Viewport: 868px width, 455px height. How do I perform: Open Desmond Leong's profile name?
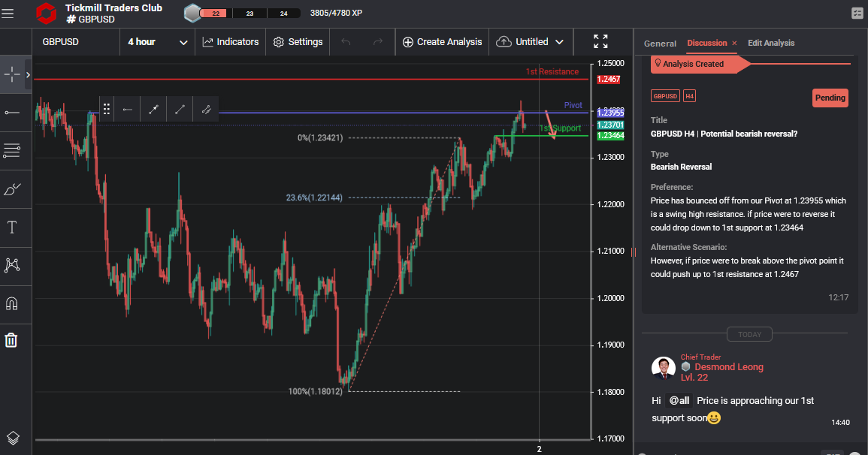click(x=728, y=367)
